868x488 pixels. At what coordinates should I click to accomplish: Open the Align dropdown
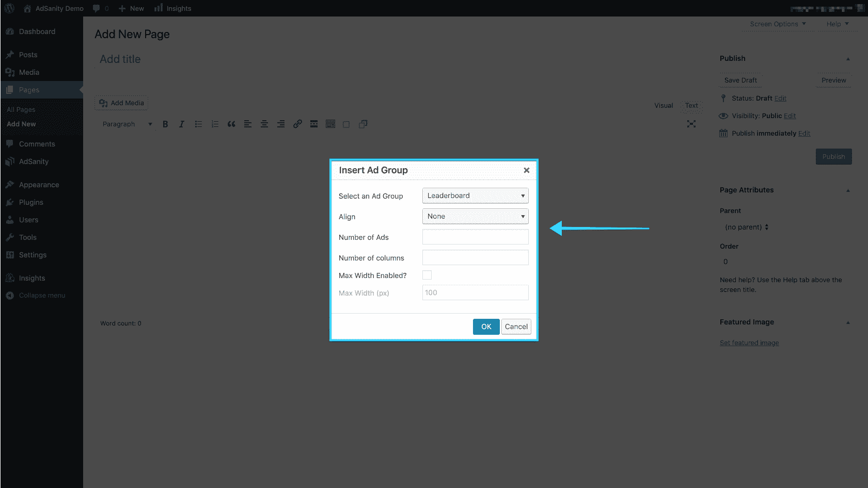pos(475,216)
